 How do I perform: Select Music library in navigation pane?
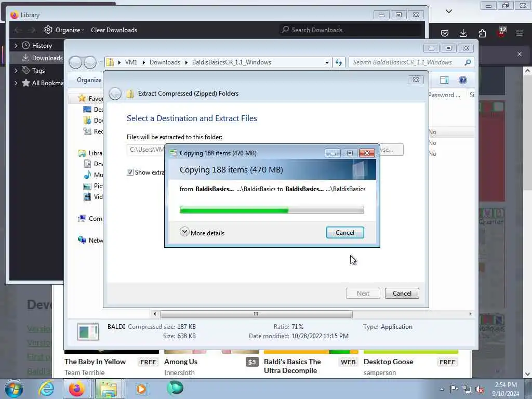point(93,175)
